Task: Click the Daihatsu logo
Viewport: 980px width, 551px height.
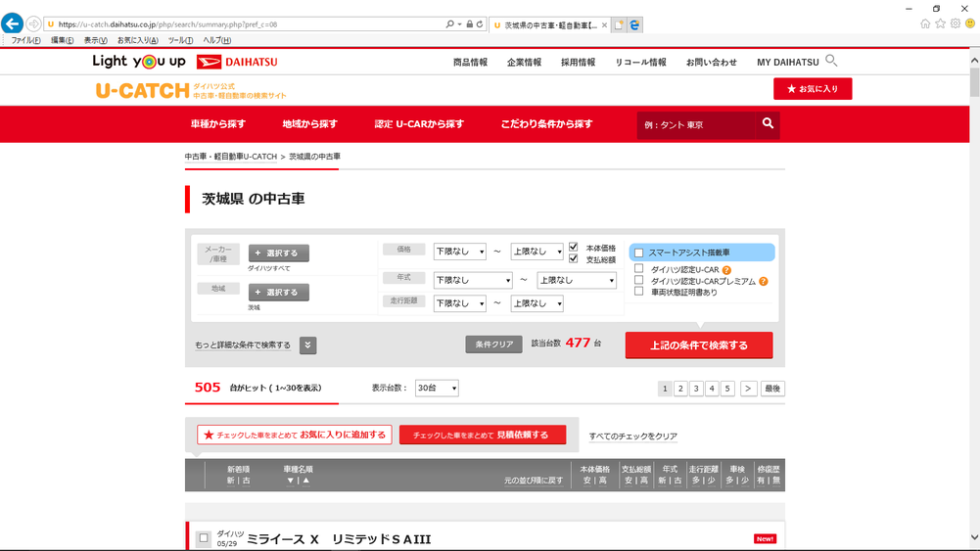Action: click(x=237, y=62)
